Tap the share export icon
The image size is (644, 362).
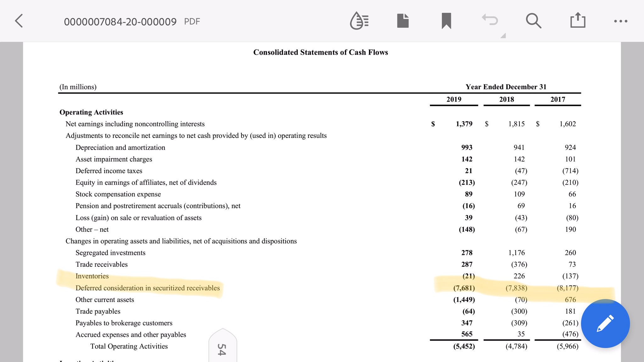point(578,21)
